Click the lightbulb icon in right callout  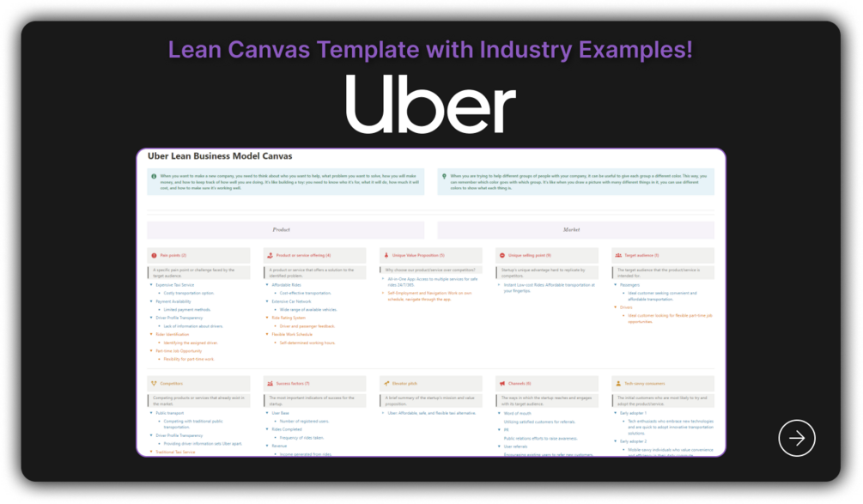[x=444, y=177]
